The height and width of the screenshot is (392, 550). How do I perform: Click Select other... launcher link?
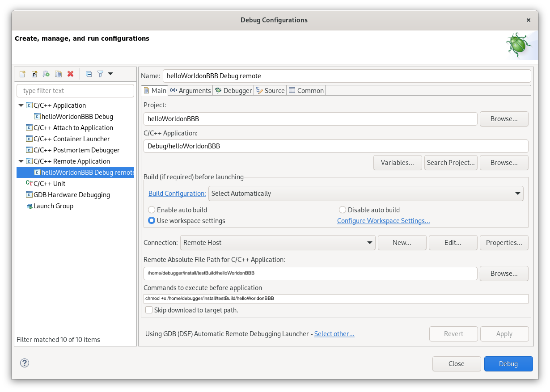pyautogui.click(x=334, y=334)
